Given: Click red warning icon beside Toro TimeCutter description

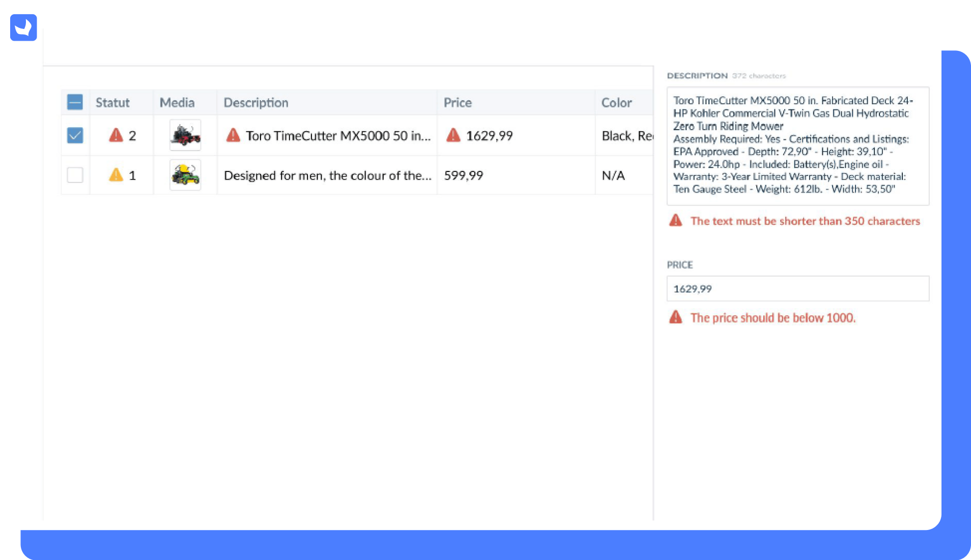Looking at the screenshot, I should (x=233, y=135).
